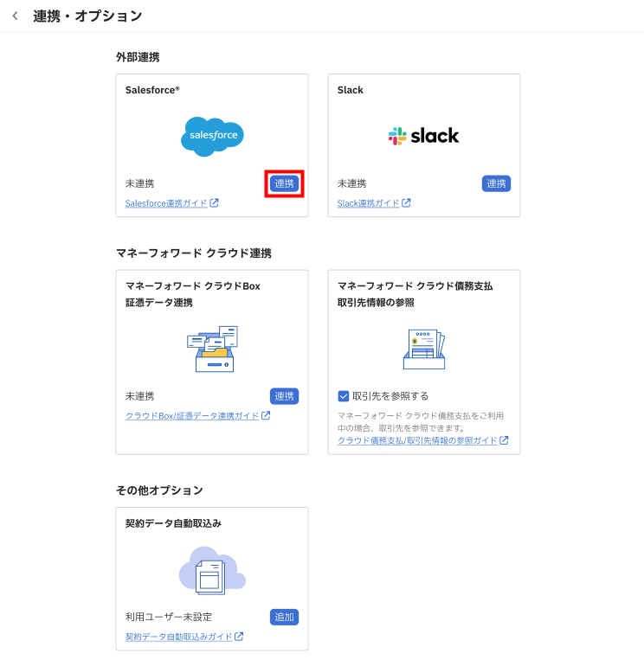This screenshot has height=660, width=644.
Task: Open the Slack連携ガイド link
Action: [368, 203]
